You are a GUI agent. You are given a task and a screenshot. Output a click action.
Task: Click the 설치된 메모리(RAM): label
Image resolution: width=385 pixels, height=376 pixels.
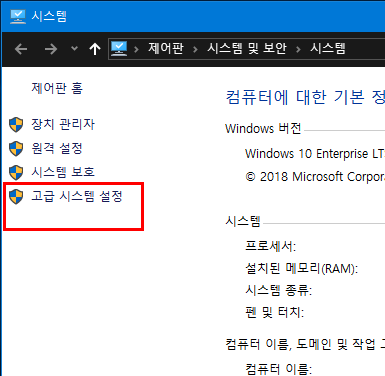click(301, 268)
